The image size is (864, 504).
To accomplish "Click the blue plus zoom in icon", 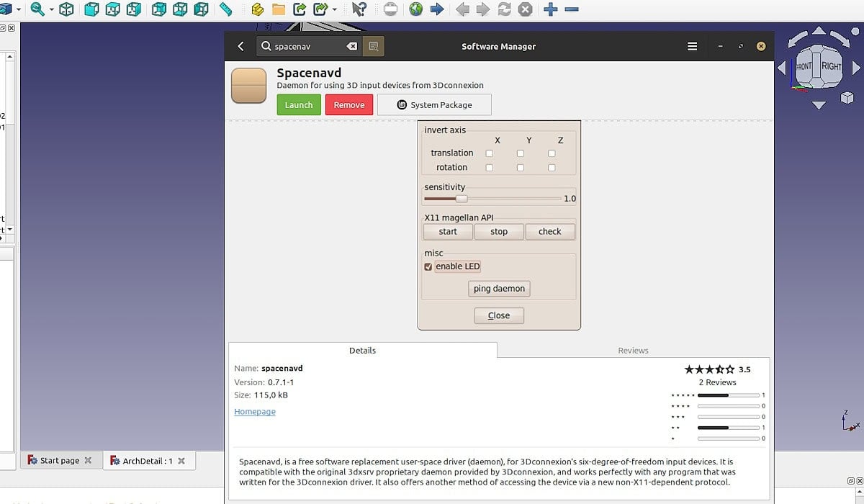I will coord(551,9).
